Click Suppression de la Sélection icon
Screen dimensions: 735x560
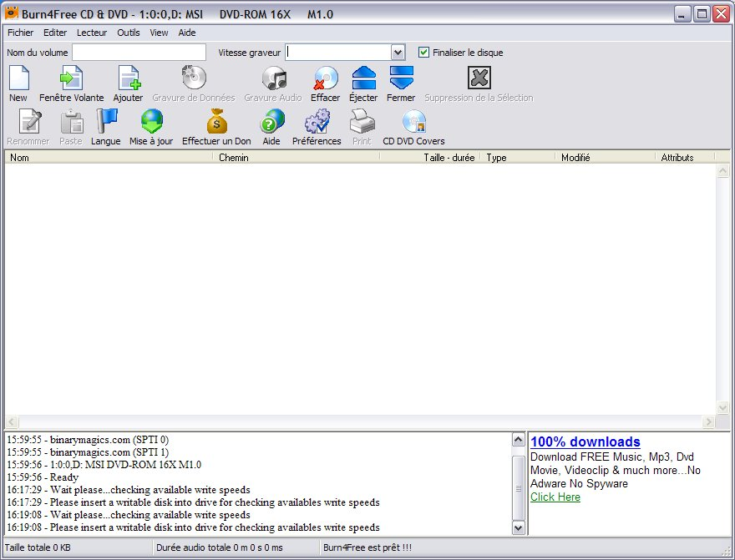click(x=479, y=78)
